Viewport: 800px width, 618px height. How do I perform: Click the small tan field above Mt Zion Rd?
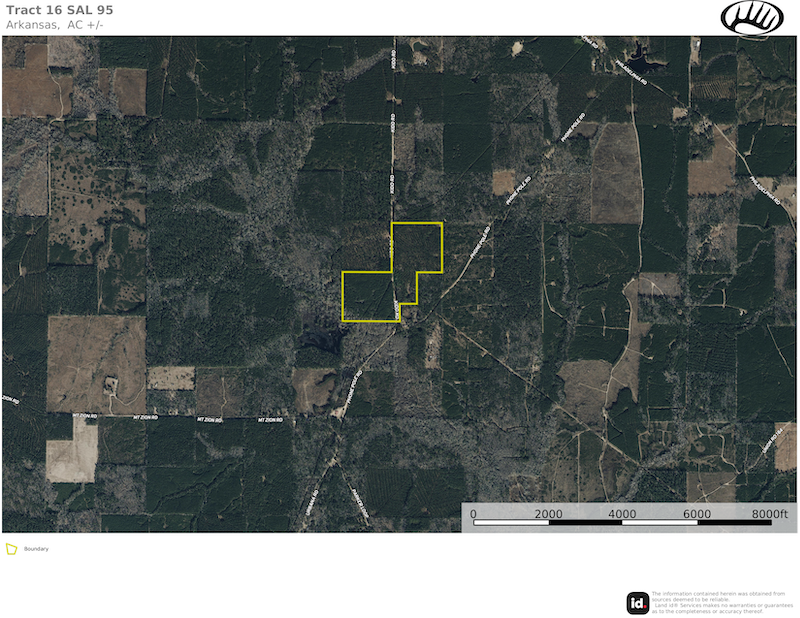(171, 378)
